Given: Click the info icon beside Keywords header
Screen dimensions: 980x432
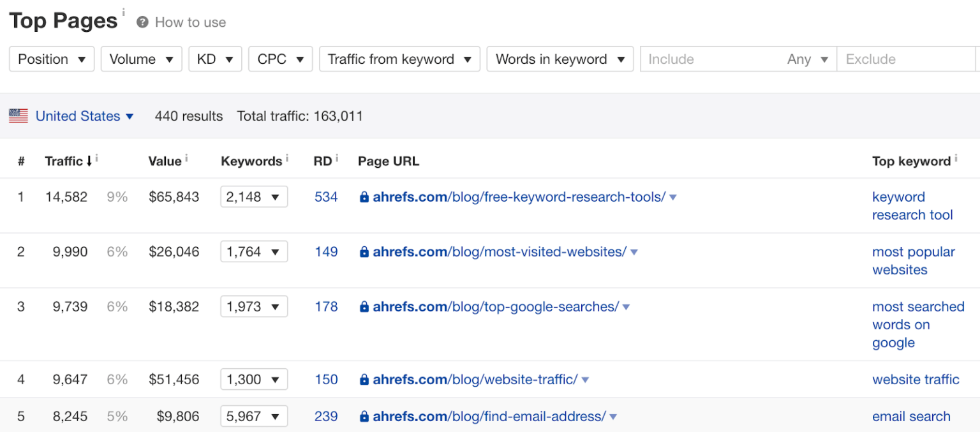Looking at the screenshot, I should coord(286,157).
